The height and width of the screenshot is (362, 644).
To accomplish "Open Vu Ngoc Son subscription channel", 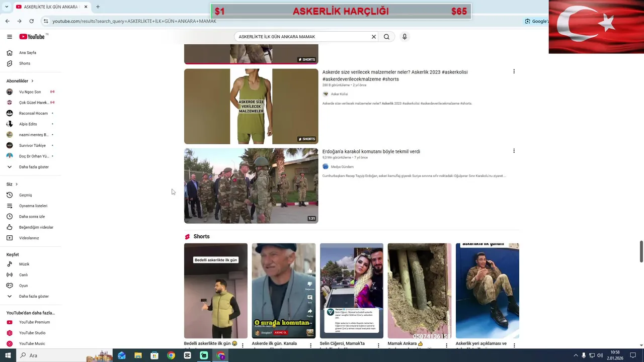I will (x=31, y=92).
